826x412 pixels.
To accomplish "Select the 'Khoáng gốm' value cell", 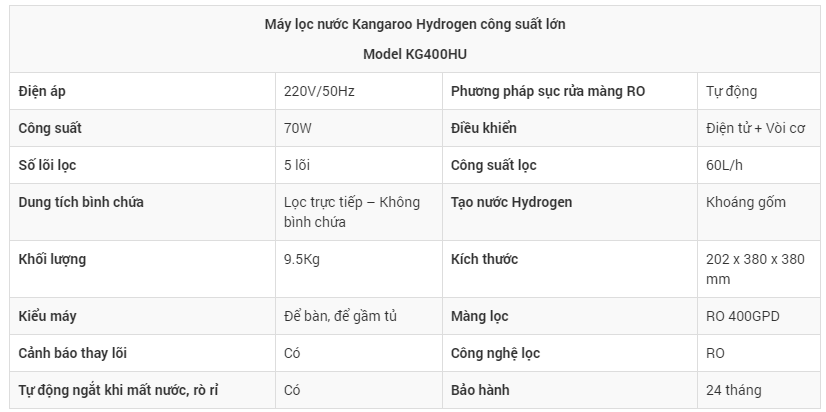I will pos(745,202).
